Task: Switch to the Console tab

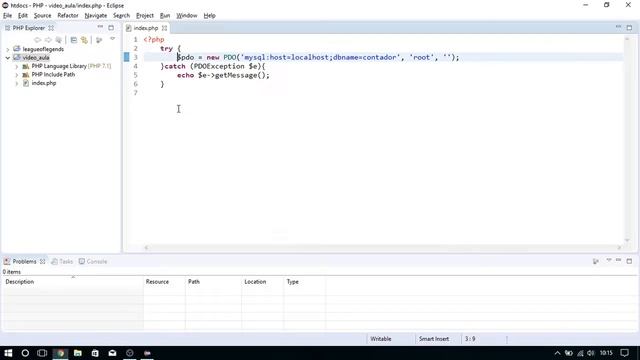Action: coord(93,261)
